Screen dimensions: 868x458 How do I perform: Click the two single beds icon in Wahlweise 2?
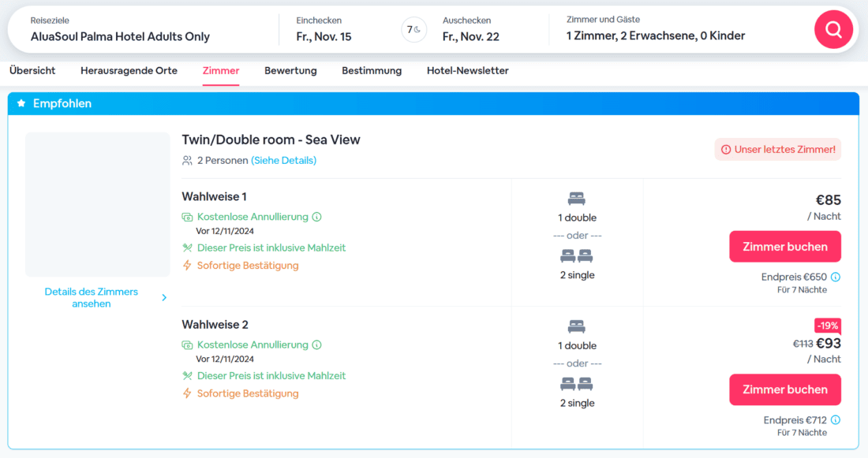(x=577, y=384)
